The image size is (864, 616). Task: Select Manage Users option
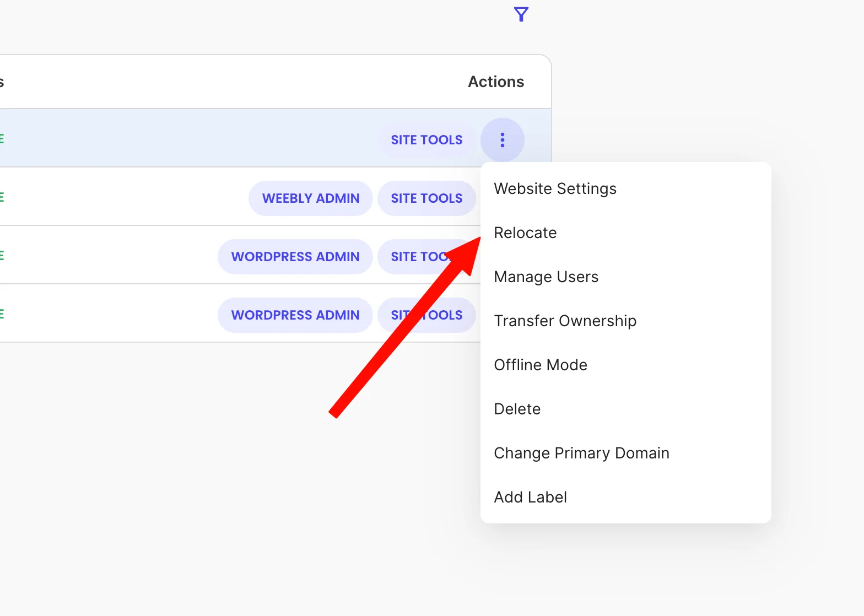click(625, 277)
